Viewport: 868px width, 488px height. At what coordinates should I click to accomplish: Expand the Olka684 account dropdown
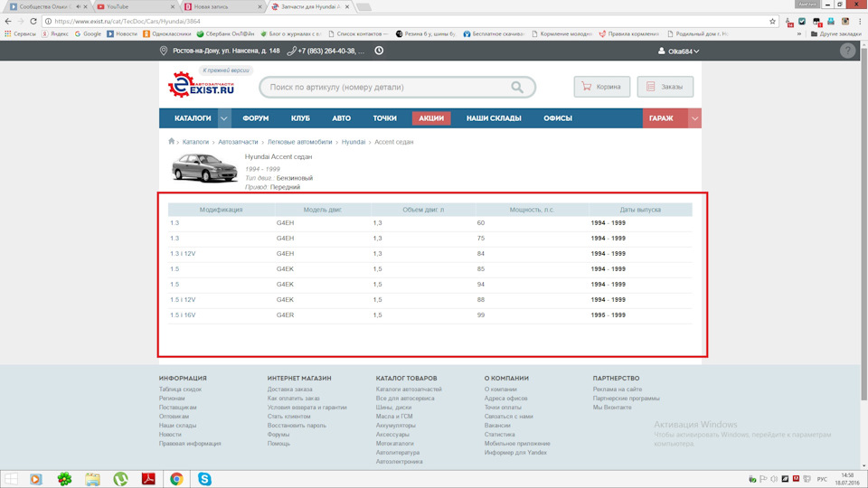coord(696,52)
